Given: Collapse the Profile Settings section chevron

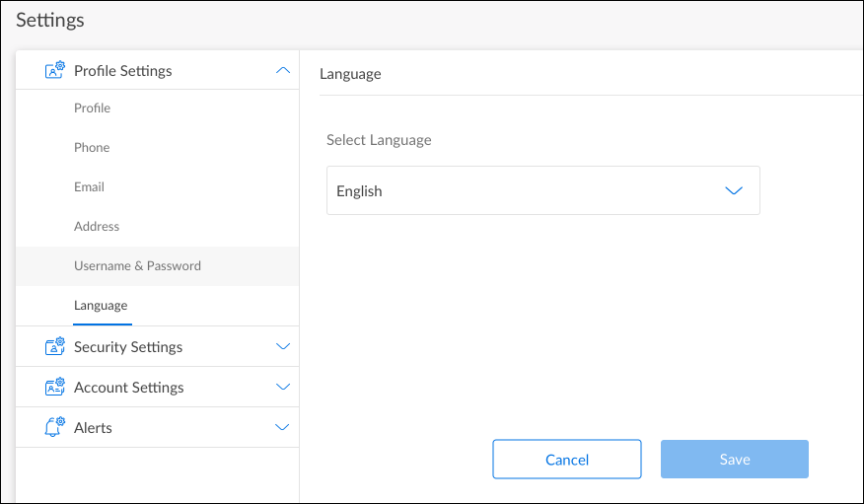Looking at the screenshot, I should (x=283, y=71).
